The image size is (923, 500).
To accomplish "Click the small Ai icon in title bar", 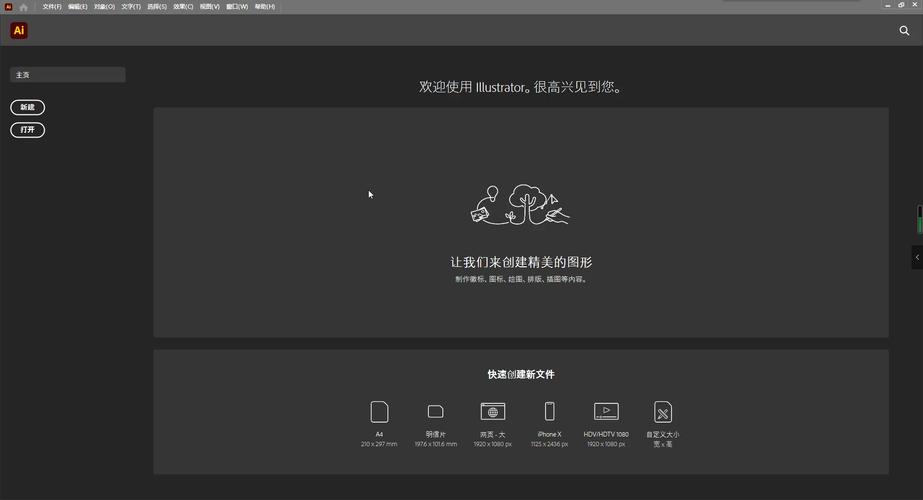I will pyautogui.click(x=8, y=7).
